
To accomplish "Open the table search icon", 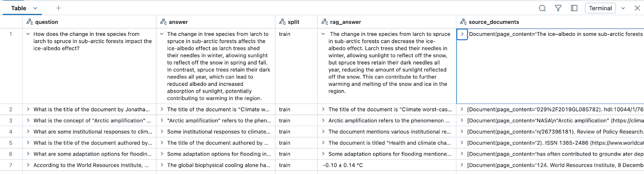I will [x=542, y=8].
